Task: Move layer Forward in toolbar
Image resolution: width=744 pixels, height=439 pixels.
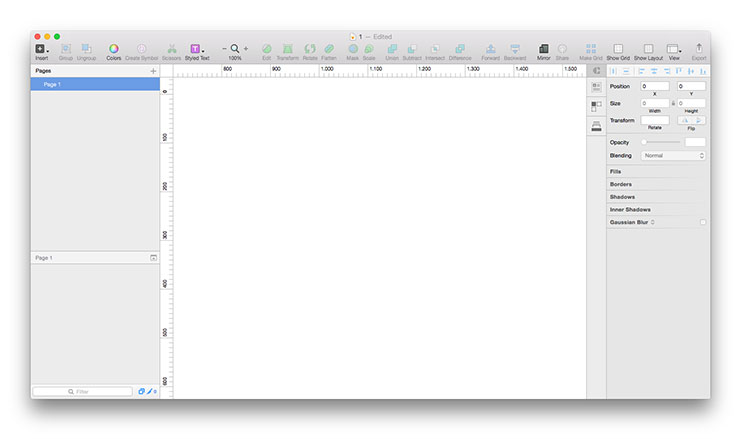Action: coord(491,49)
